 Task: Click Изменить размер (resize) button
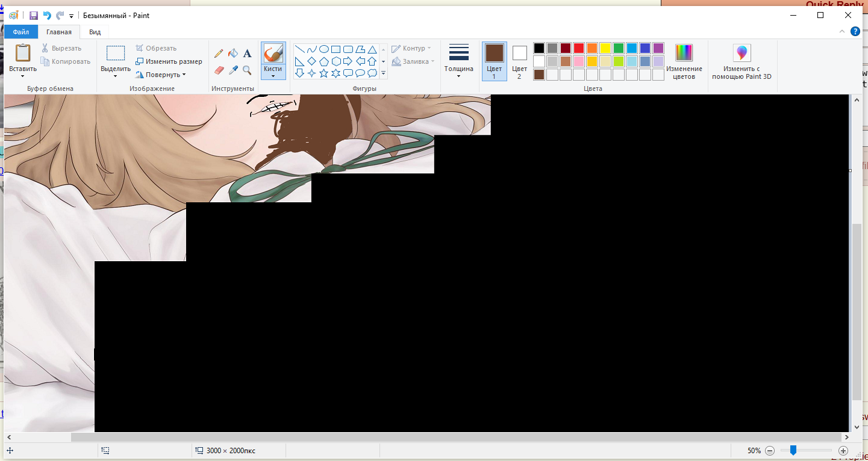(x=169, y=61)
